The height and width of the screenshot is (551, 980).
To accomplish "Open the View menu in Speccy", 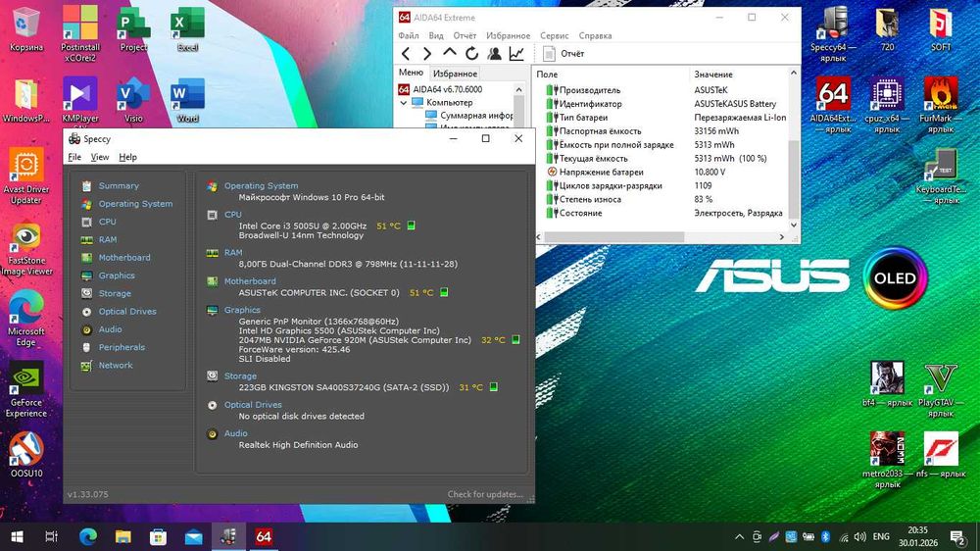I will coord(100,157).
